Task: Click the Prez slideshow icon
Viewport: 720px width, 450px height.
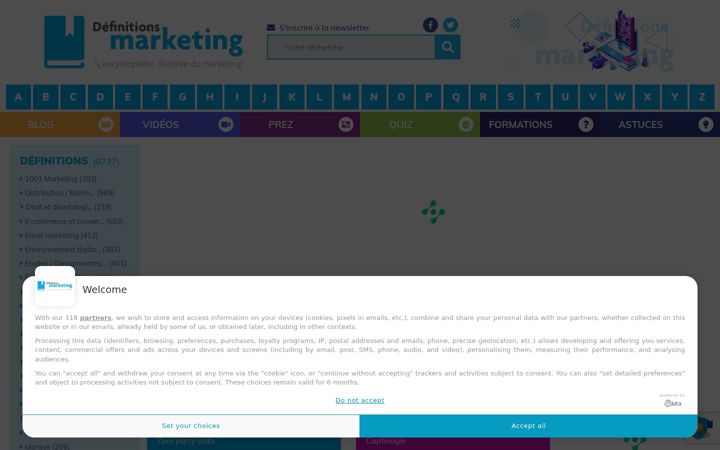Action: point(346,124)
